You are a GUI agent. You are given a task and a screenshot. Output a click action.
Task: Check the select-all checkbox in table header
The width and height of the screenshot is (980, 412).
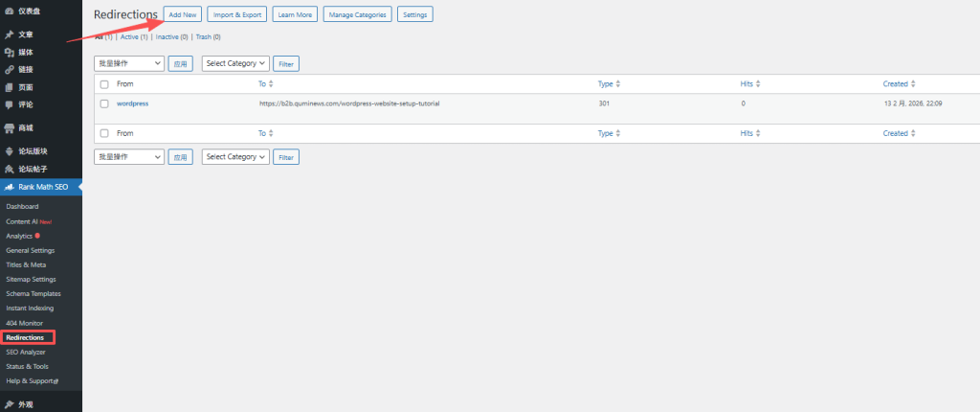click(104, 84)
